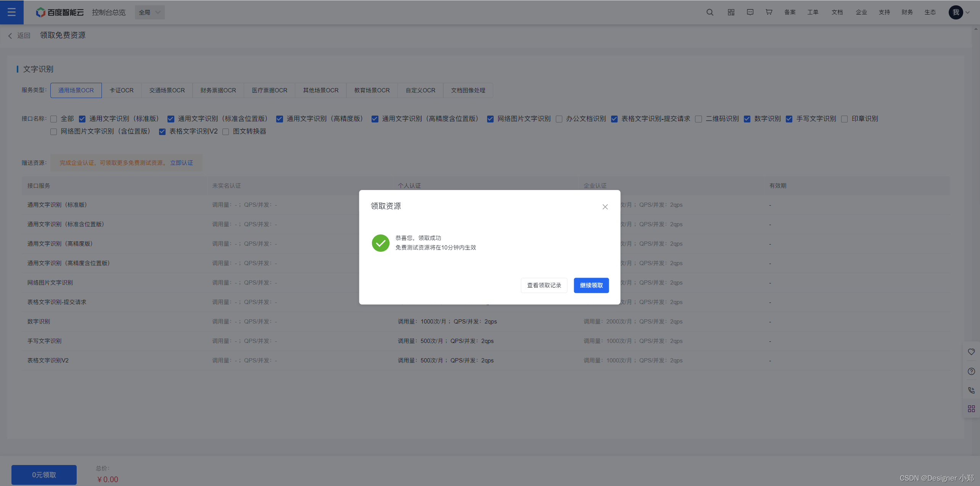Screen dimensions: 980x486
Task: Check 网络图片文字识别（含位置版）checkbox
Action: 54,132
